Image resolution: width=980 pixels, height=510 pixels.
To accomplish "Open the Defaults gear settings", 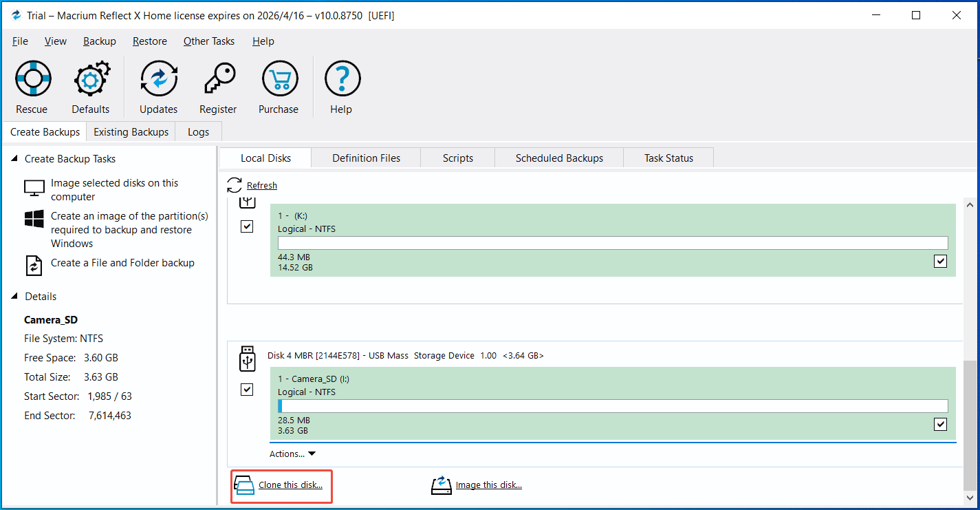I will tap(91, 78).
